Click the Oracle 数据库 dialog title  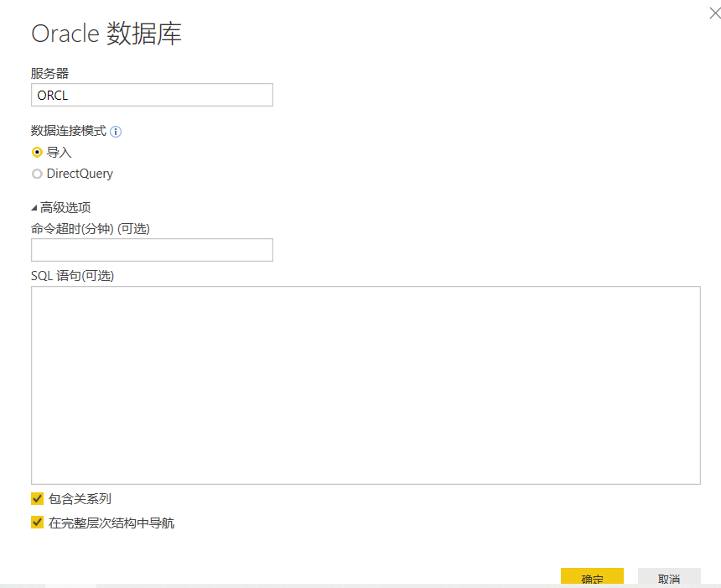(x=106, y=34)
